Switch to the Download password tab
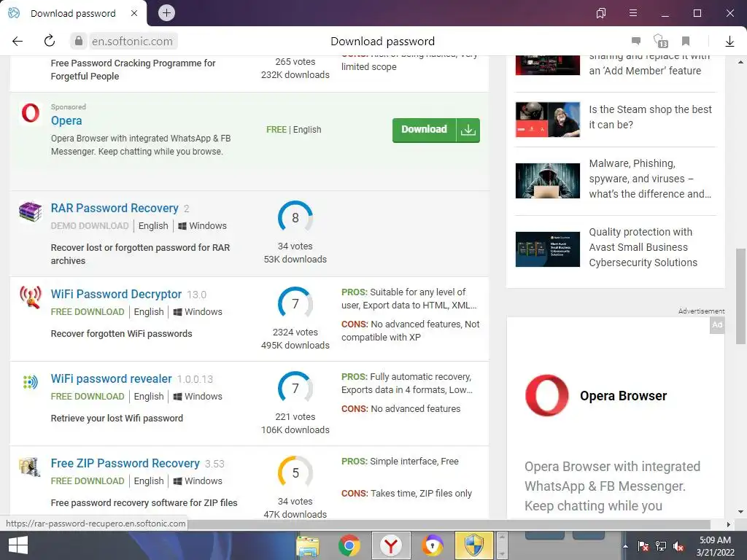Viewport: 747px width, 560px height. tap(73, 13)
